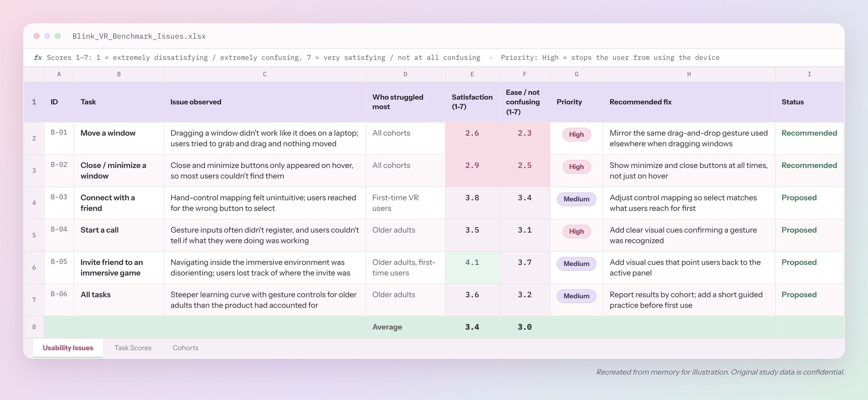Select the Usability Issues sheet tab
Viewport: 868px width, 400px height.
68,348
